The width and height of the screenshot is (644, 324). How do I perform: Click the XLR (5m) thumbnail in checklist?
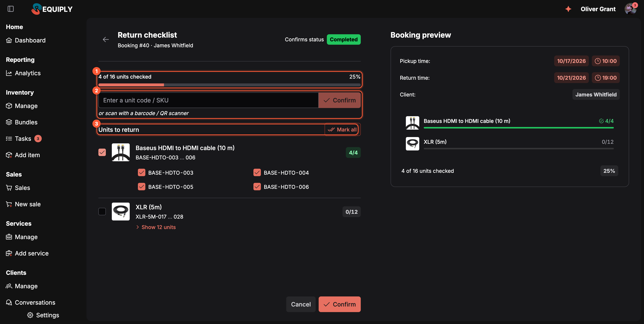[121, 211]
